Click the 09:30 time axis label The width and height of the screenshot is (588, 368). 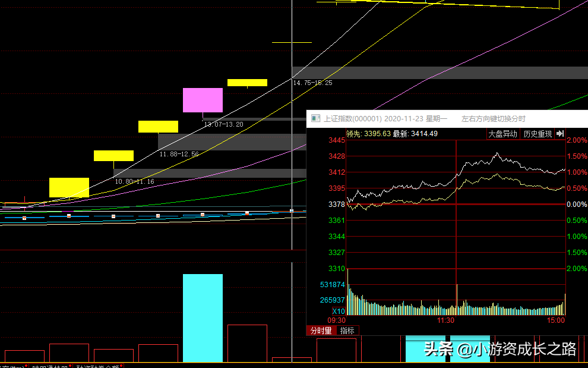click(336, 320)
